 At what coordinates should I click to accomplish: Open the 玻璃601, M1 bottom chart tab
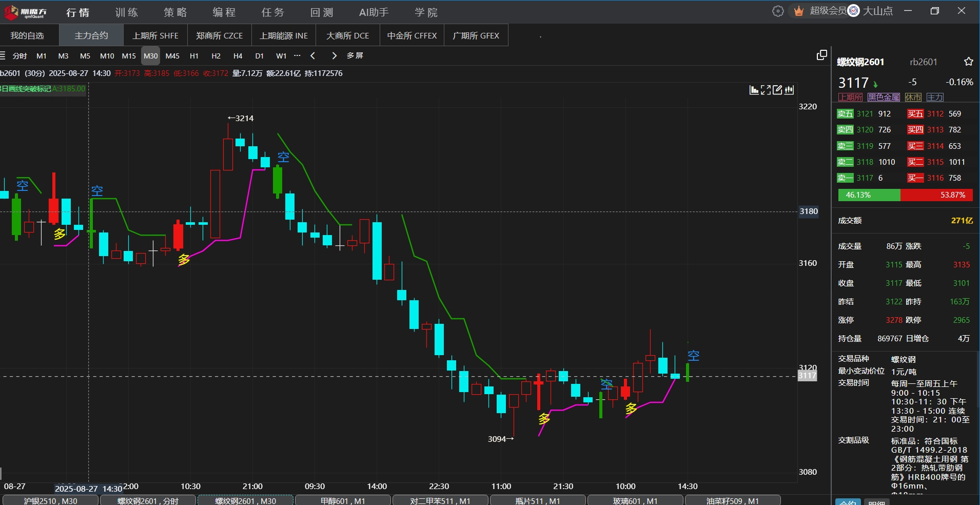point(635,500)
